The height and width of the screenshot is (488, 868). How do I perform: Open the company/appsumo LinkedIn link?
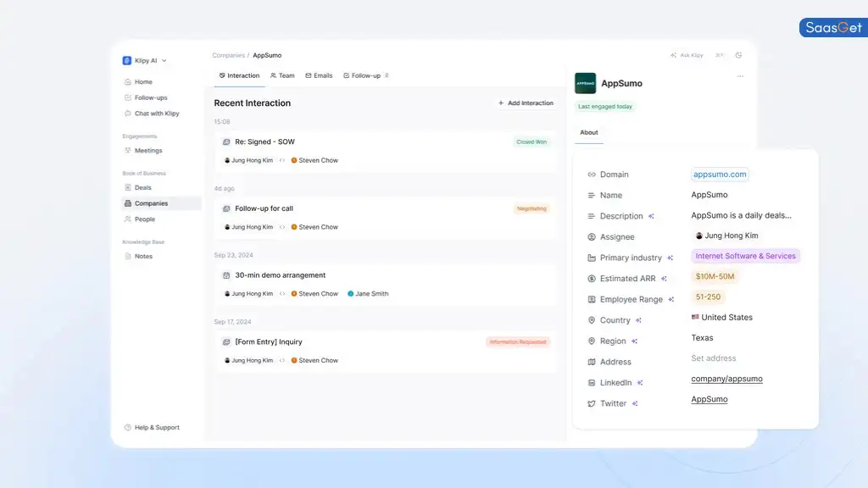pyautogui.click(x=726, y=379)
